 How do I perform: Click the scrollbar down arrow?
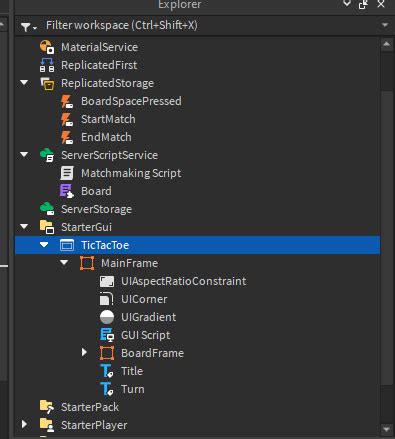387,429
